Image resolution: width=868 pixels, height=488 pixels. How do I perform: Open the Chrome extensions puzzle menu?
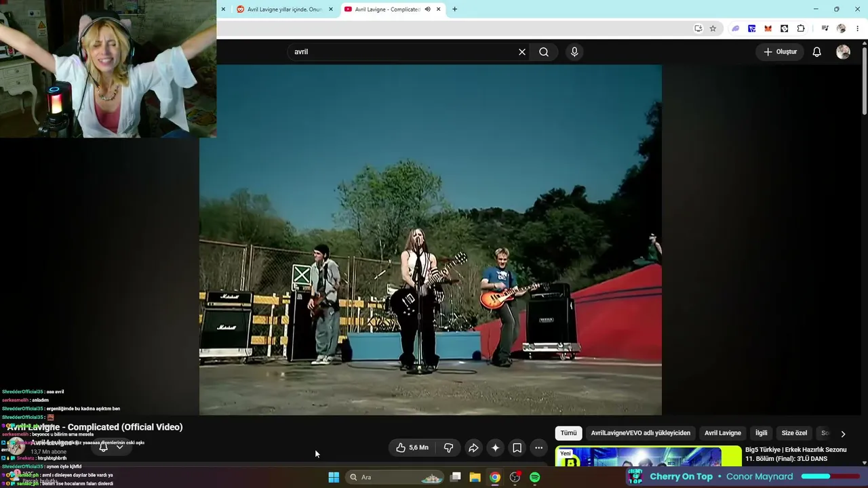(801, 28)
